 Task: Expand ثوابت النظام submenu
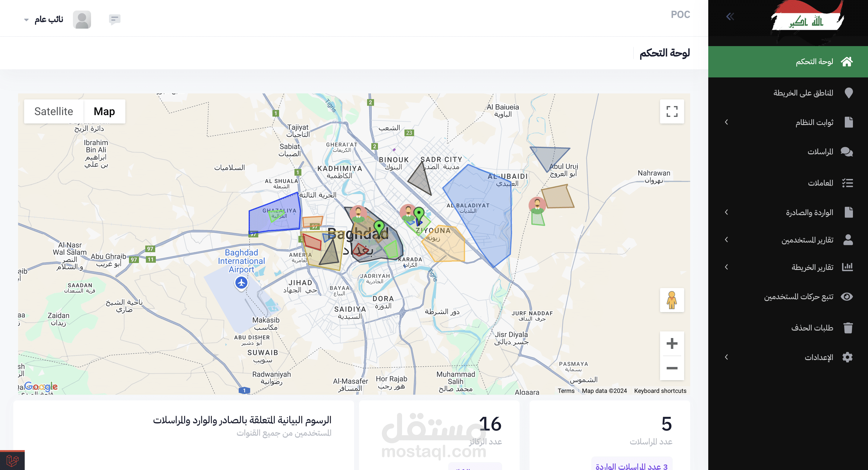click(x=726, y=122)
